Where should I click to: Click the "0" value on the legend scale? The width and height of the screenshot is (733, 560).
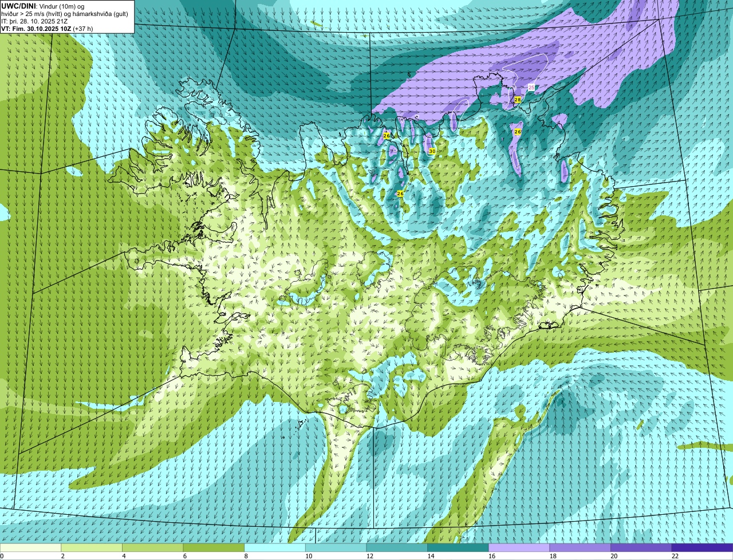pos(2,556)
